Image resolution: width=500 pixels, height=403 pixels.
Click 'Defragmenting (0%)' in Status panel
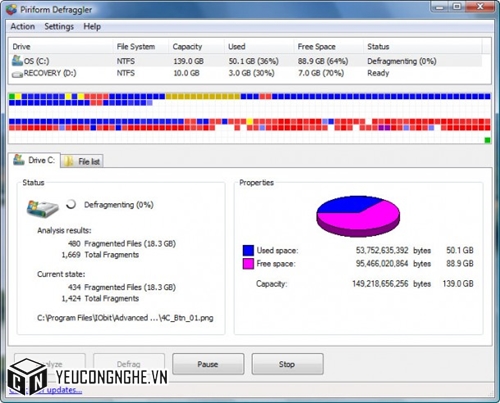(x=119, y=205)
